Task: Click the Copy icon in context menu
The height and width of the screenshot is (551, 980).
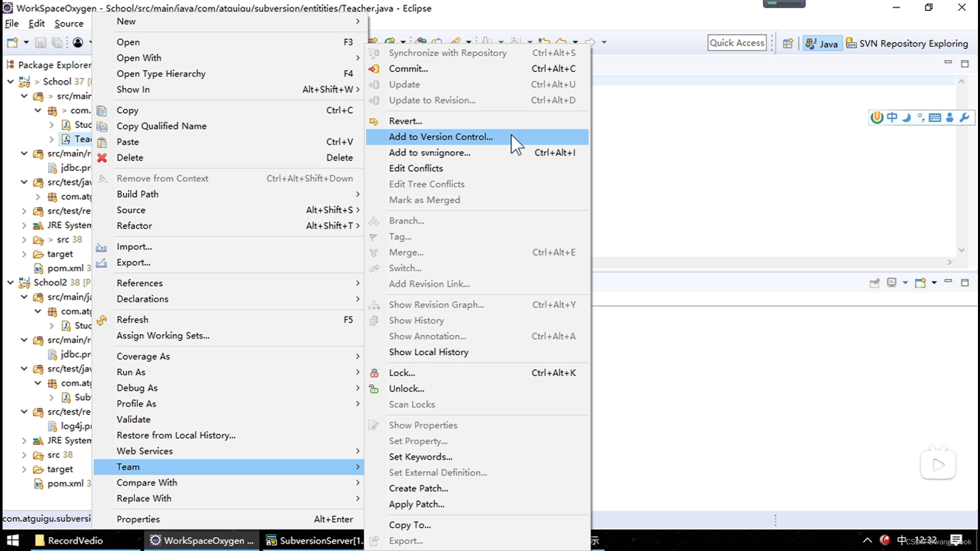Action: point(102,111)
